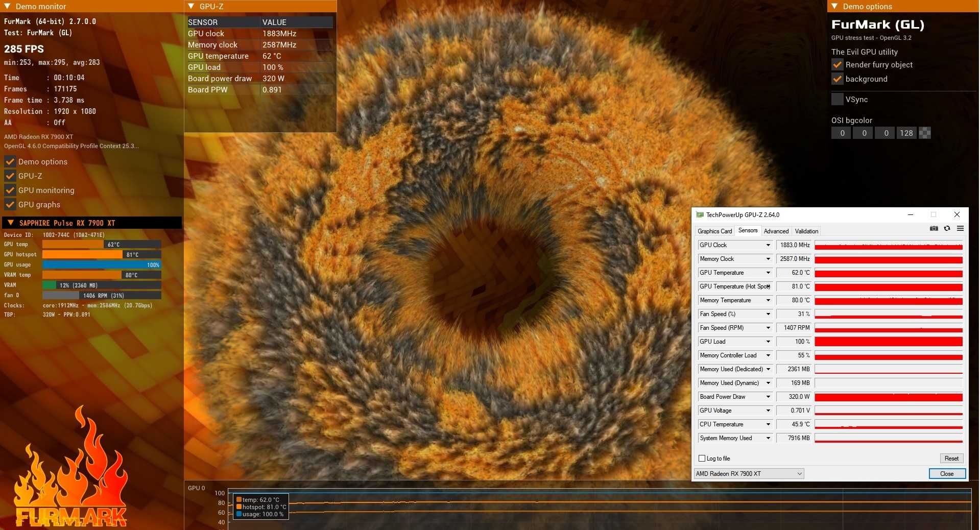The image size is (980, 530).
Task: Click the Device ID text in monitoring section
Action: coord(54,235)
